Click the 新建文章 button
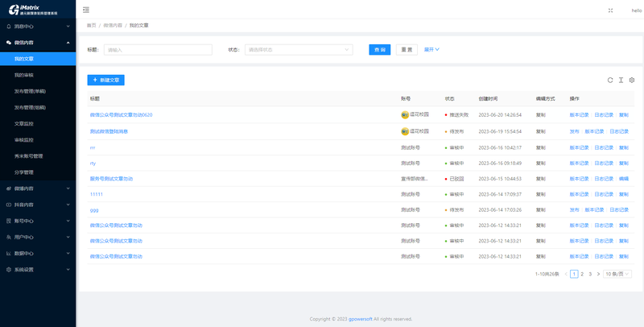This screenshot has height=327, width=644. tap(105, 81)
